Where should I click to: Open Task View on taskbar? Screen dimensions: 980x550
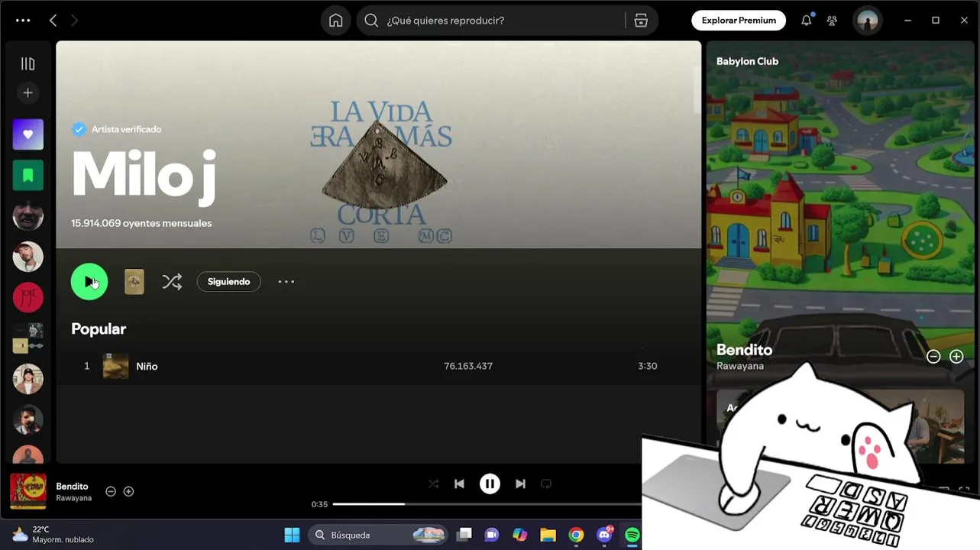[464, 535]
